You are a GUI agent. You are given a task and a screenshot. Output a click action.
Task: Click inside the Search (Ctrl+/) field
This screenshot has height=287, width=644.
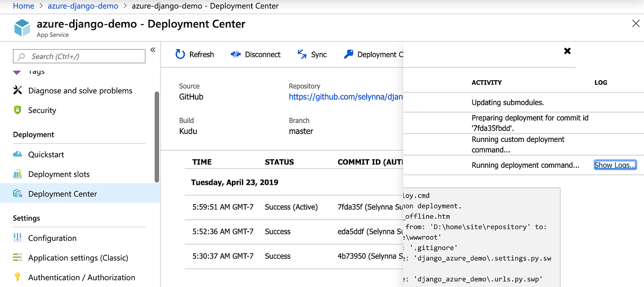point(78,56)
